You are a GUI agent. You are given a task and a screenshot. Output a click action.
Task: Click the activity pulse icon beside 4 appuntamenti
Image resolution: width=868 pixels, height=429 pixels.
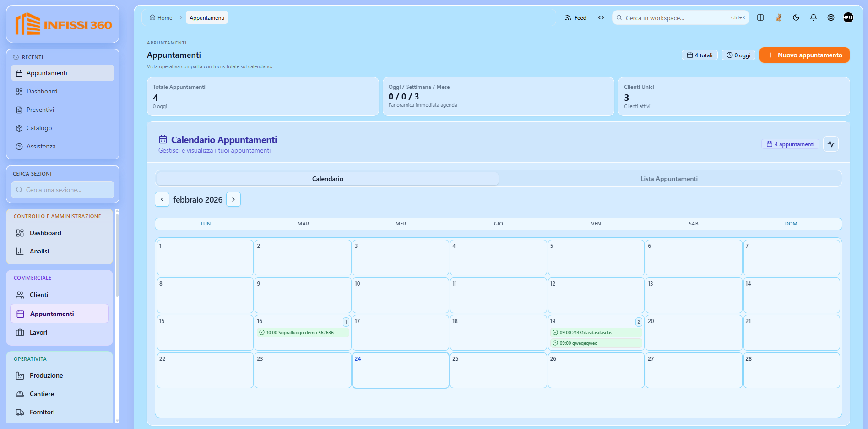tap(831, 144)
